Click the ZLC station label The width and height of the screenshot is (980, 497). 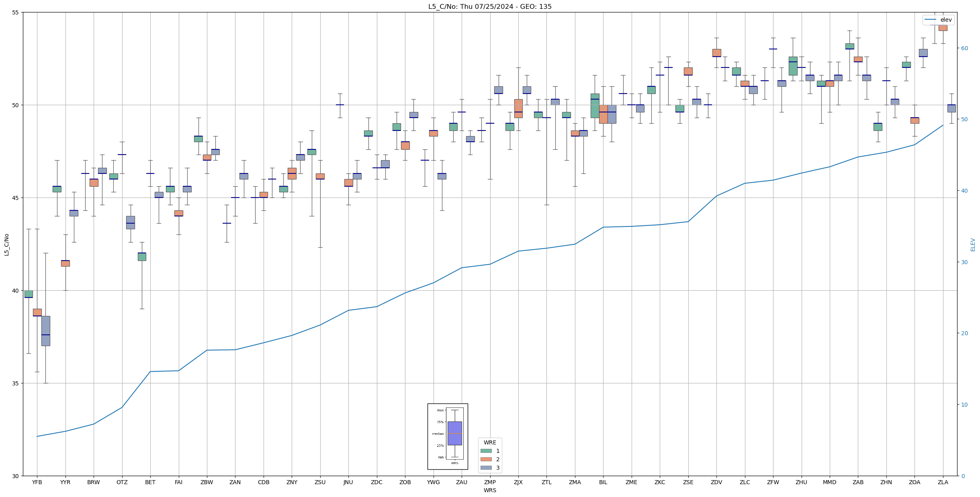pyautogui.click(x=745, y=482)
